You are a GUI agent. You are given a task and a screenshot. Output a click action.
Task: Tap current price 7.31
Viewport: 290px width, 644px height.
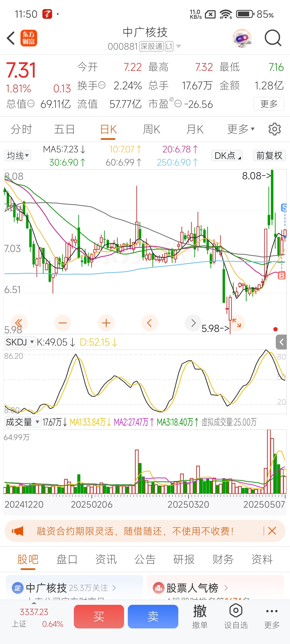pos(21,70)
